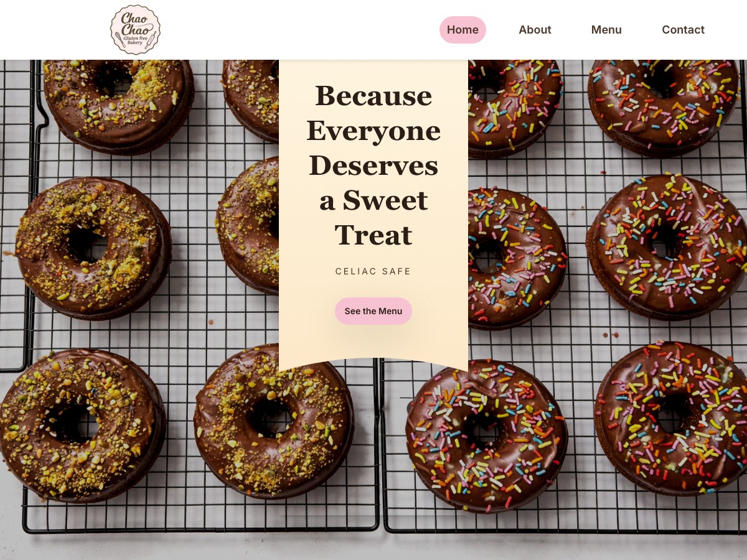747x560 pixels.
Task: Open the Menu nav link
Action: 606,30
